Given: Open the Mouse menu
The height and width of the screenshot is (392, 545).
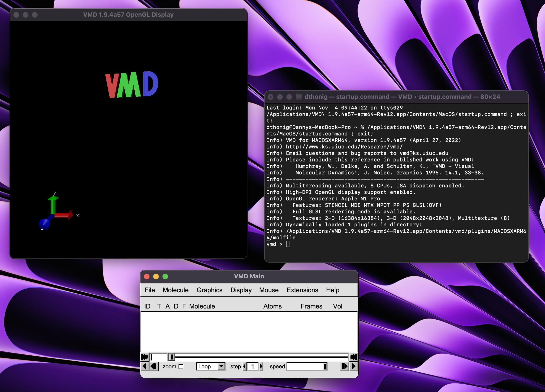Looking at the screenshot, I should [269, 290].
